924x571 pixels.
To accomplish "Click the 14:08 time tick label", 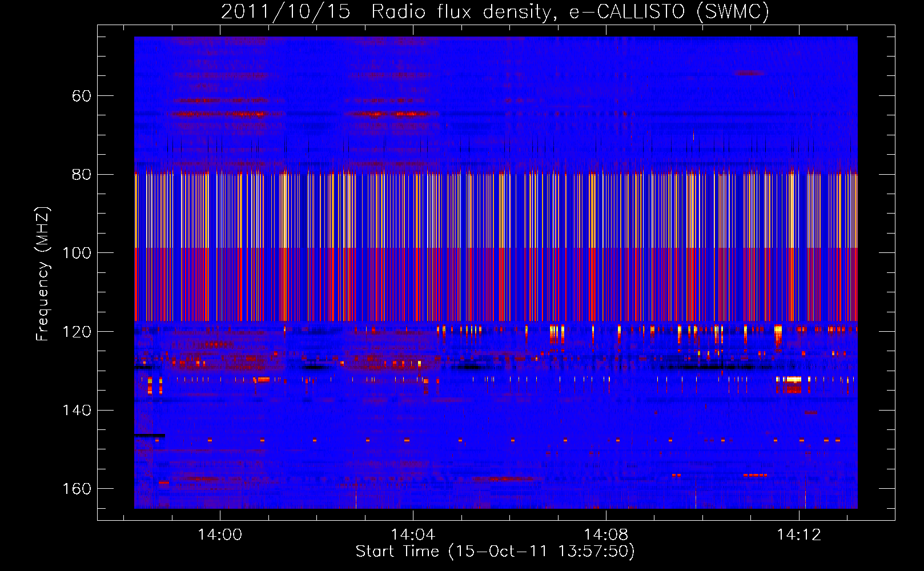I will coord(606,535).
